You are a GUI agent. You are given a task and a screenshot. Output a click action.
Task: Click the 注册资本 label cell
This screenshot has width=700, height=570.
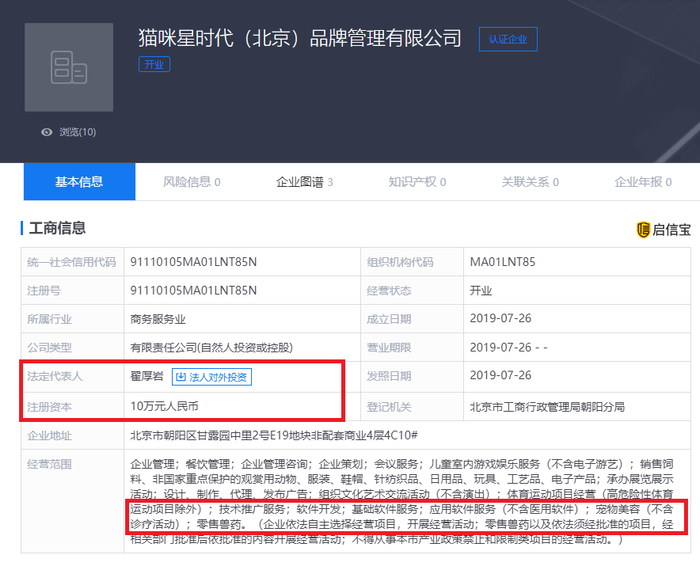(x=72, y=407)
